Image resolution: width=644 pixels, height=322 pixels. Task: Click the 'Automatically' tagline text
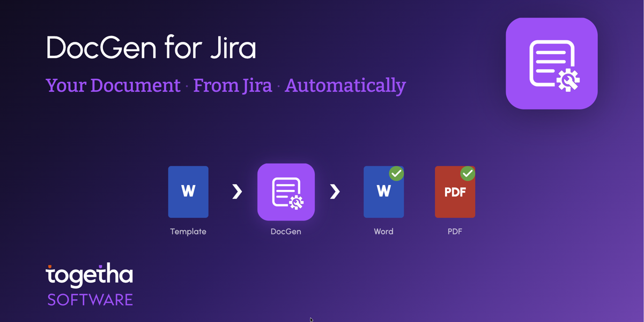click(x=345, y=86)
